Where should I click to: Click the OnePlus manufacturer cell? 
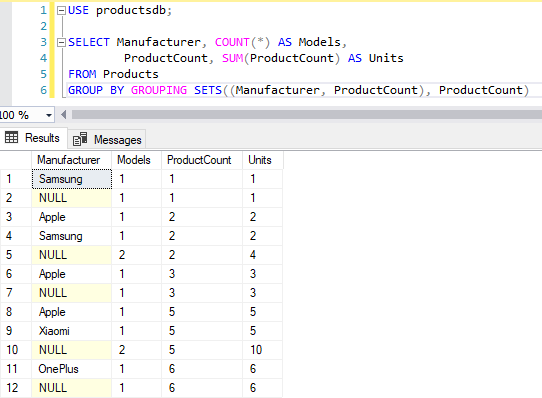72,369
